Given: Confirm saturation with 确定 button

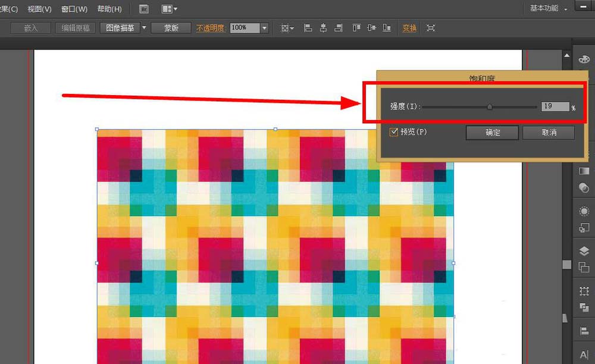Looking at the screenshot, I should [x=492, y=133].
